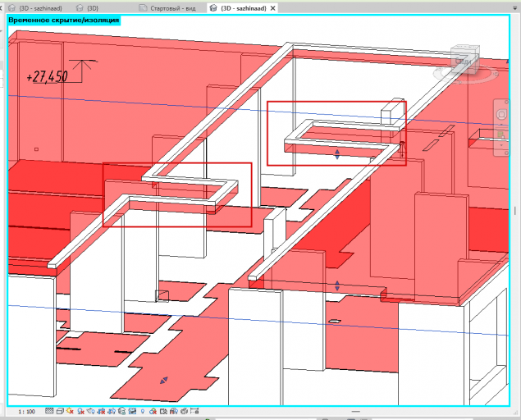Open the Visual Style cube icon

[60, 411]
